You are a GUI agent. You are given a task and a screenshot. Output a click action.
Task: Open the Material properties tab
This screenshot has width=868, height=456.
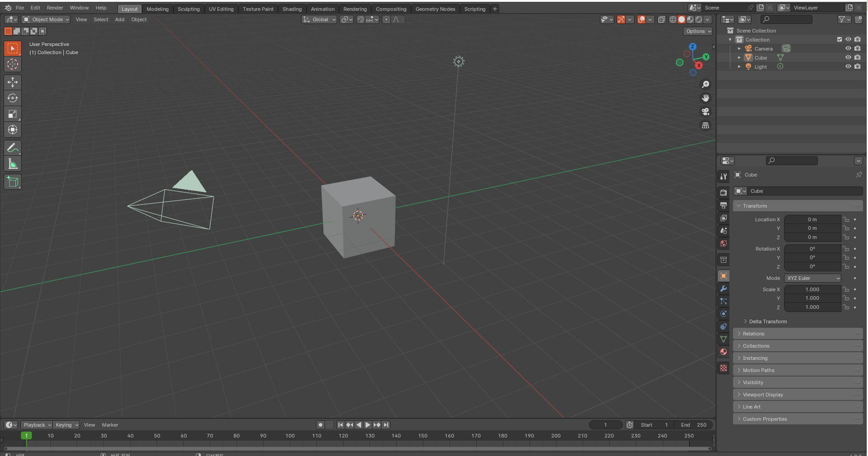[x=724, y=352]
